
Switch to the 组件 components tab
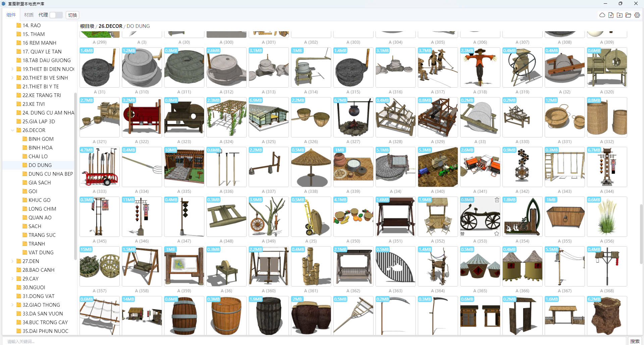(11, 15)
